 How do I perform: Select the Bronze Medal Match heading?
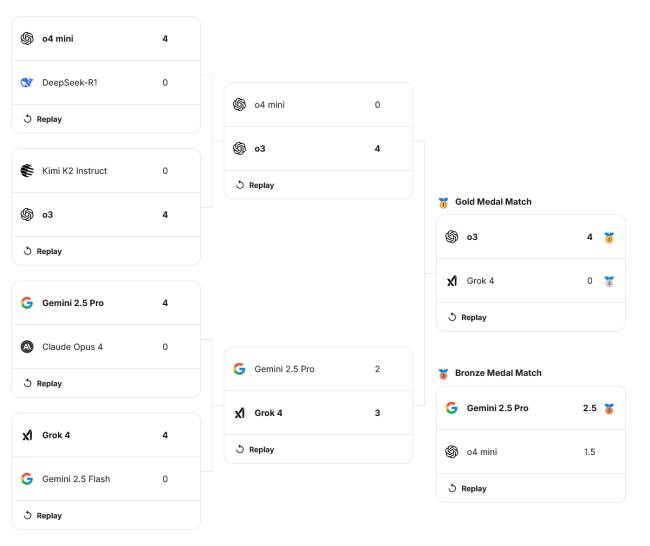pyautogui.click(x=498, y=373)
